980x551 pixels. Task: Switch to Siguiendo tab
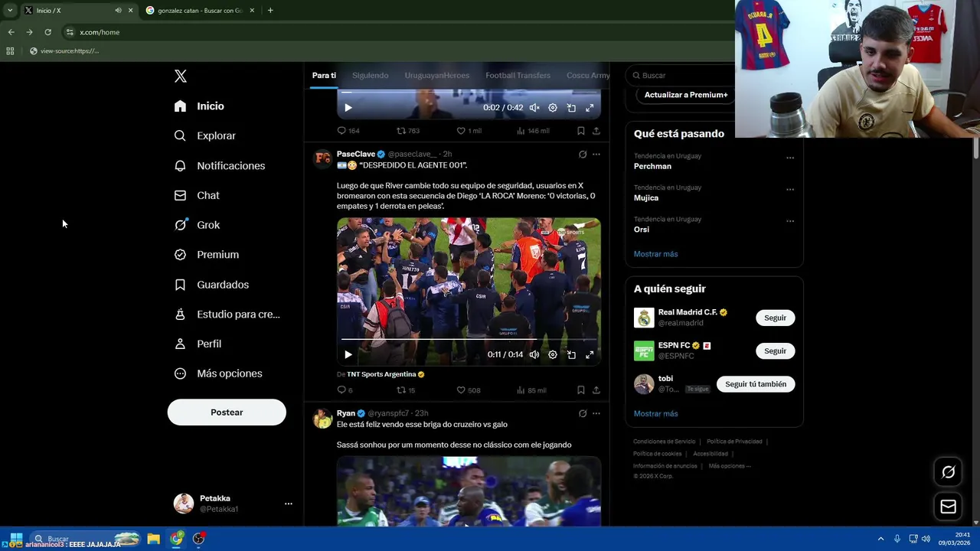pyautogui.click(x=370, y=75)
